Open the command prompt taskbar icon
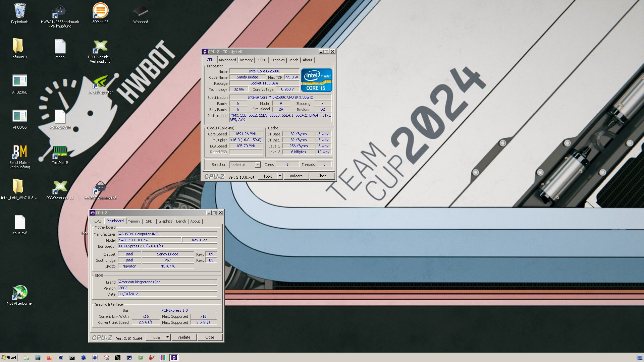The width and height of the screenshot is (644, 362). [x=72, y=358]
